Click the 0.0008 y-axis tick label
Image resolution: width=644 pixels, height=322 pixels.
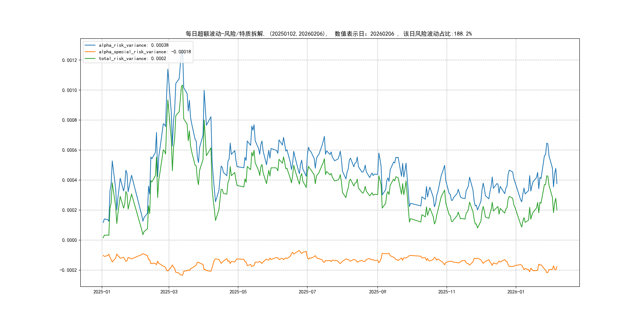70,120
